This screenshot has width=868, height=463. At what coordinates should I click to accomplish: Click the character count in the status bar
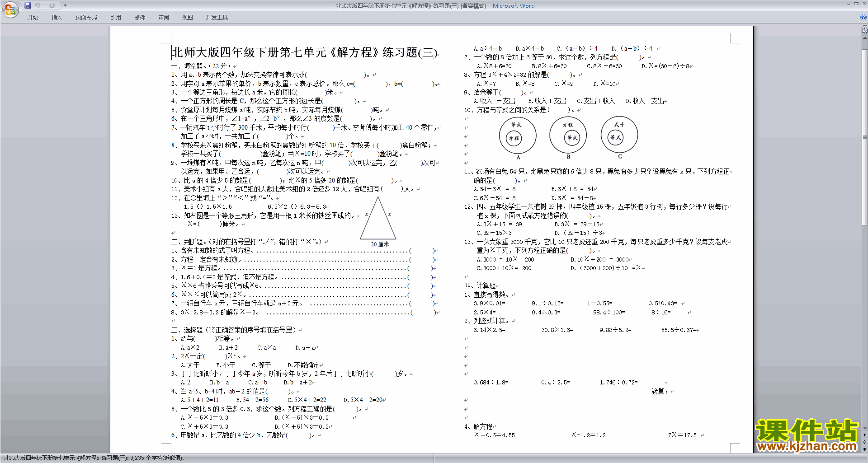click(157, 458)
